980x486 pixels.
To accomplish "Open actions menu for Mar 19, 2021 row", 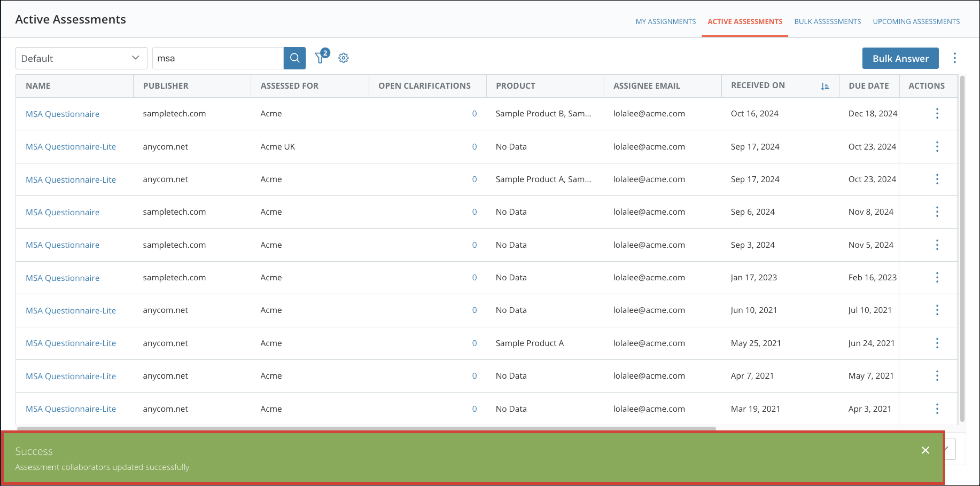I will click(x=937, y=409).
